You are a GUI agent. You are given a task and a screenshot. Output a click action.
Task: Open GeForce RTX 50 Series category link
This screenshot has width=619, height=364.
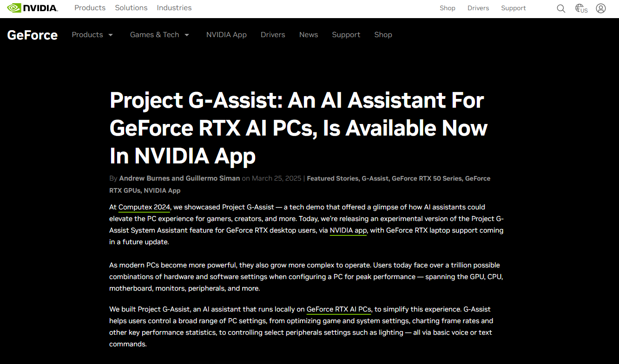coord(427,178)
